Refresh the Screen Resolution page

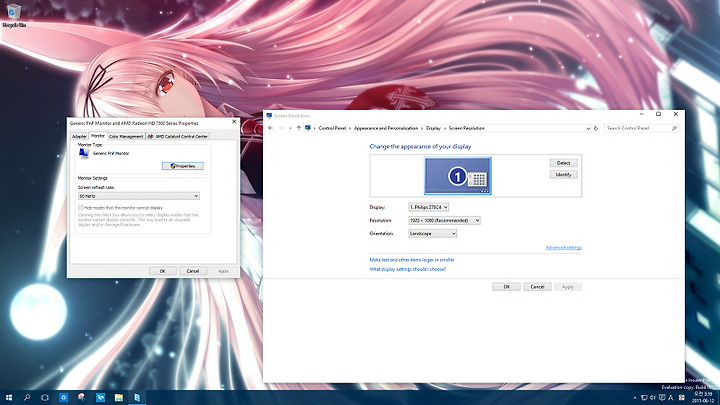click(x=596, y=129)
